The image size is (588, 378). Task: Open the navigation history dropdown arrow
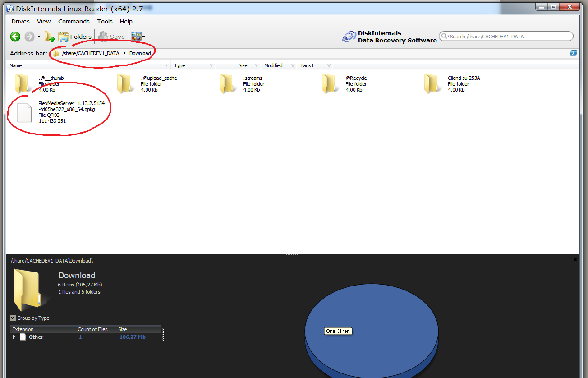(39, 37)
